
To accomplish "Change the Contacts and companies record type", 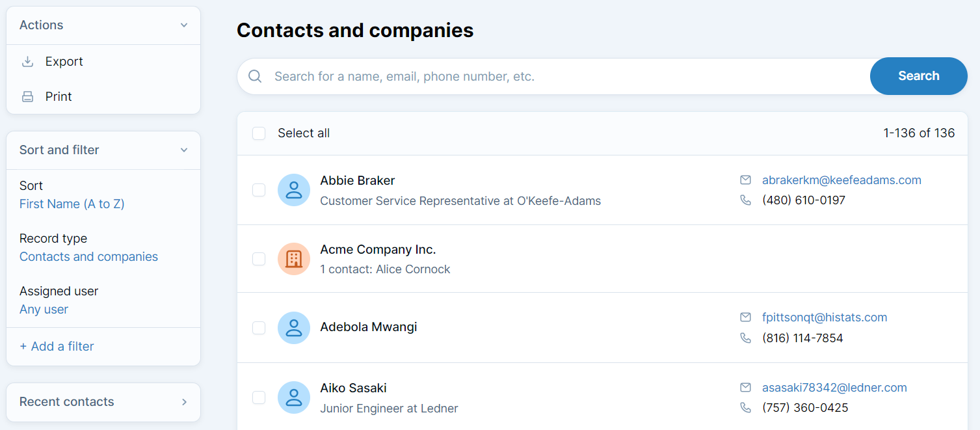I will coord(88,257).
